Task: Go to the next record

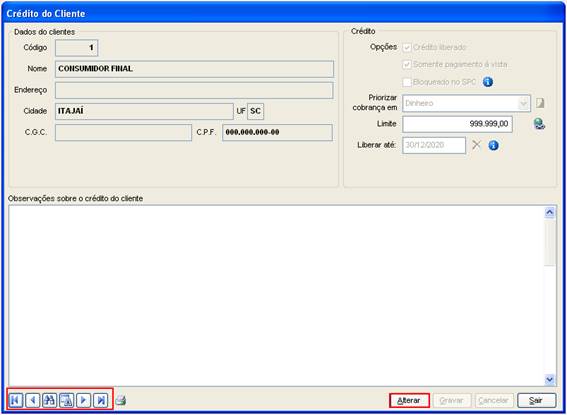Action: (84, 400)
